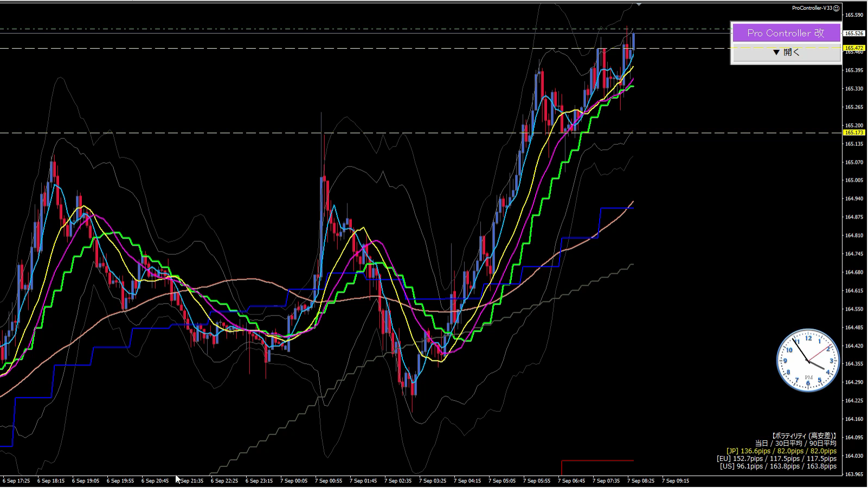
Task: Select the 165.526 current price label
Action: coord(854,34)
